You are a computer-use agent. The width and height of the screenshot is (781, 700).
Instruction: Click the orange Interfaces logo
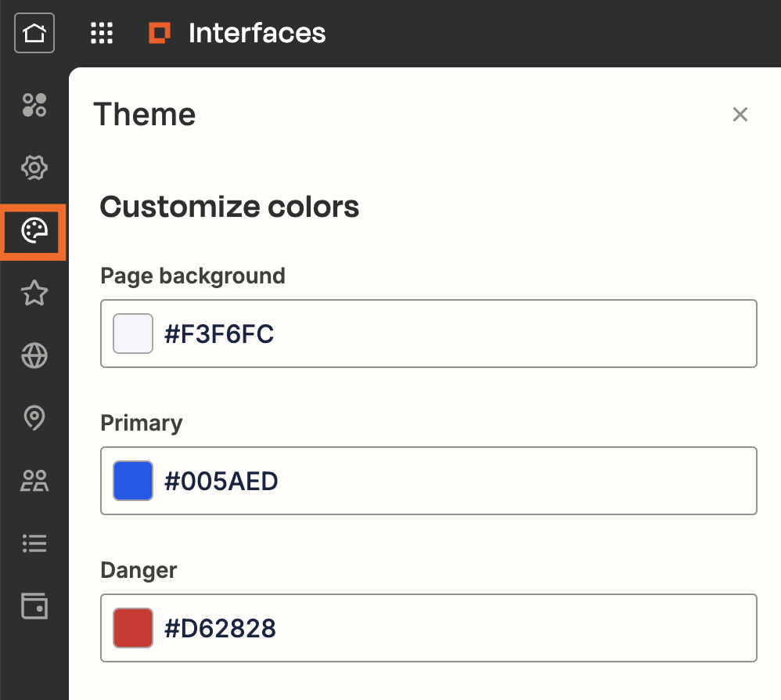click(160, 34)
